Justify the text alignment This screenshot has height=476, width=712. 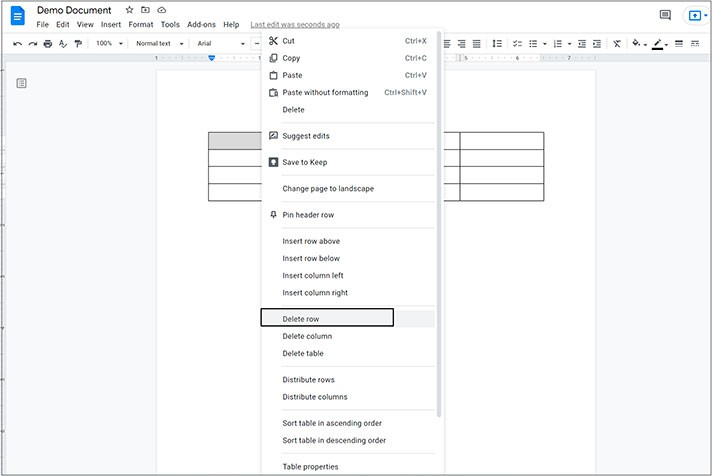[x=476, y=44]
